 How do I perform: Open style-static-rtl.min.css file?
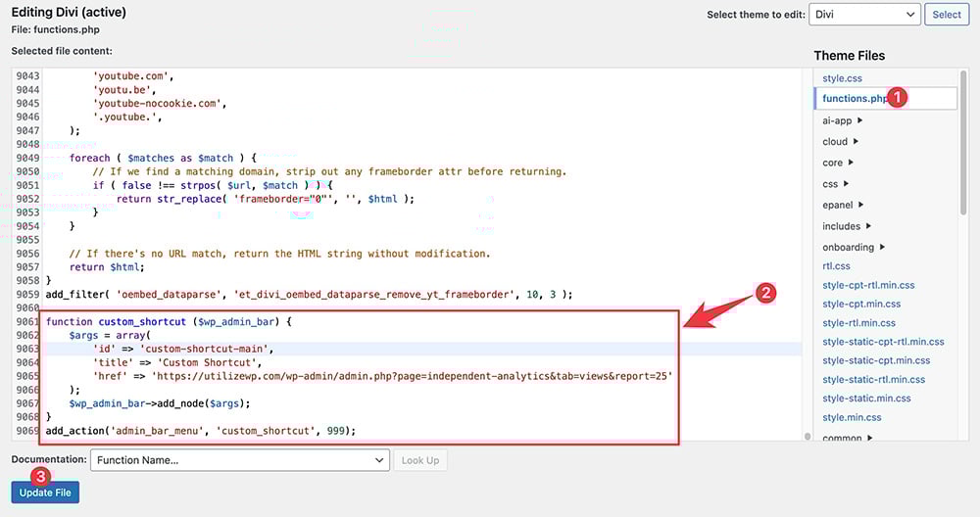pyautogui.click(x=874, y=379)
